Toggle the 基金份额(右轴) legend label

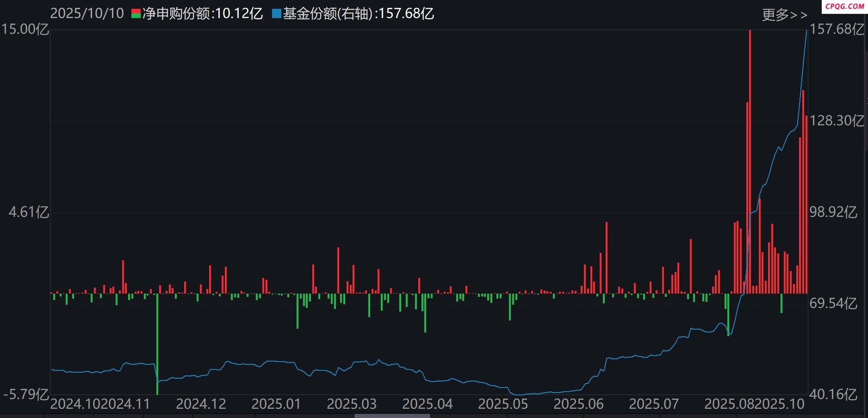(359, 13)
